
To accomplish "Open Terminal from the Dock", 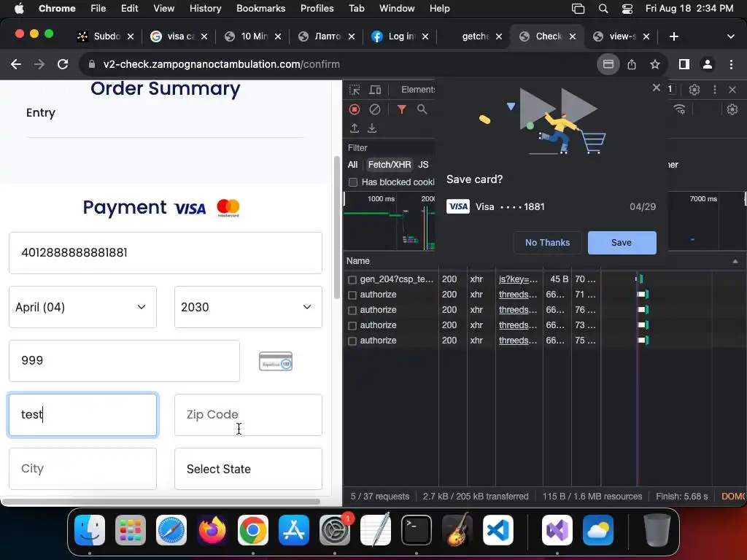I will 417,530.
